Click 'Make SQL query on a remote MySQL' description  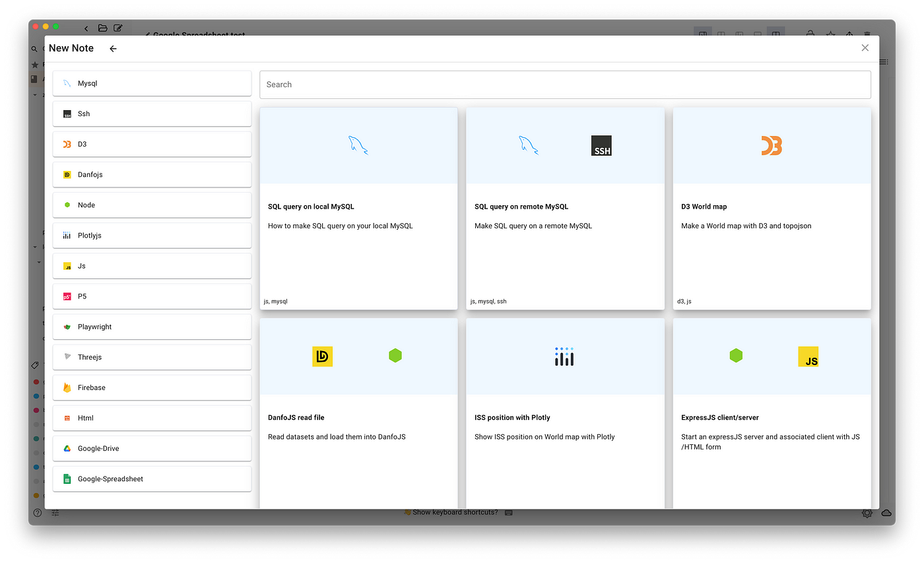(x=533, y=226)
